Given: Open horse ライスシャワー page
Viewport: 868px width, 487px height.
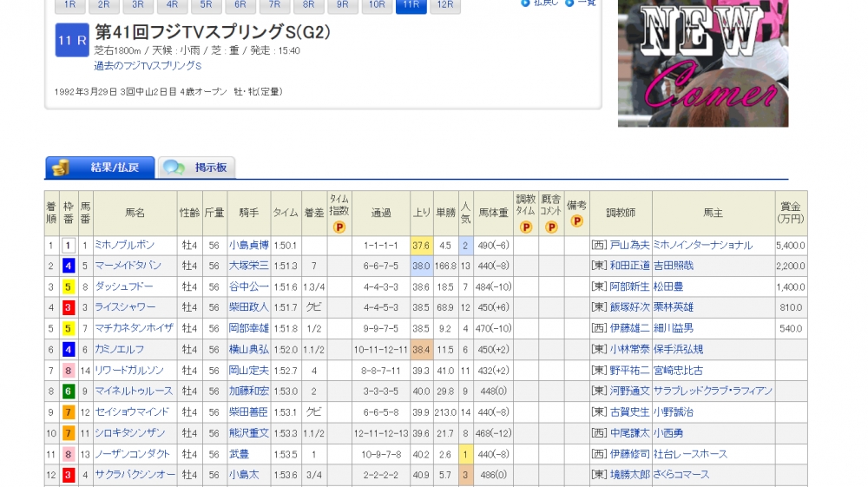Looking at the screenshot, I should pyautogui.click(x=125, y=307).
